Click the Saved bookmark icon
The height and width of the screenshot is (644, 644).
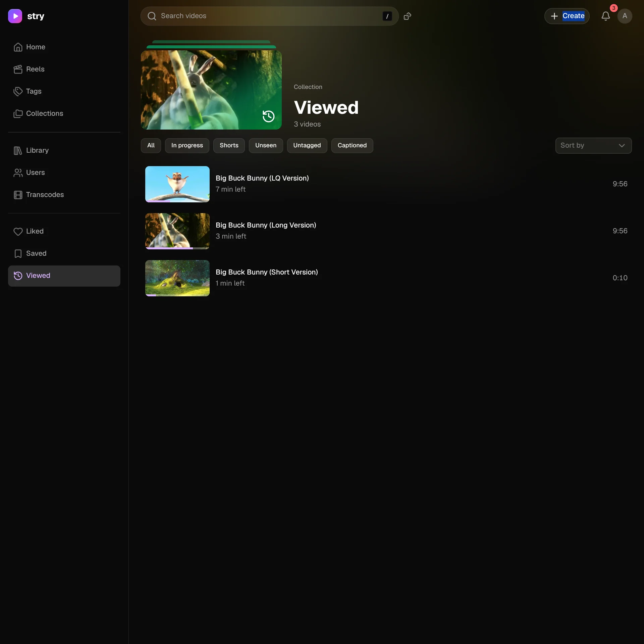tap(18, 254)
